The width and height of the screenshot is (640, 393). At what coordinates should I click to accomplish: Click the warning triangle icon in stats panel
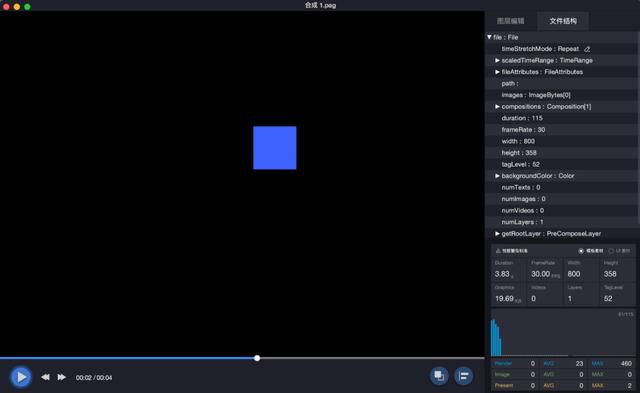(x=498, y=251)
